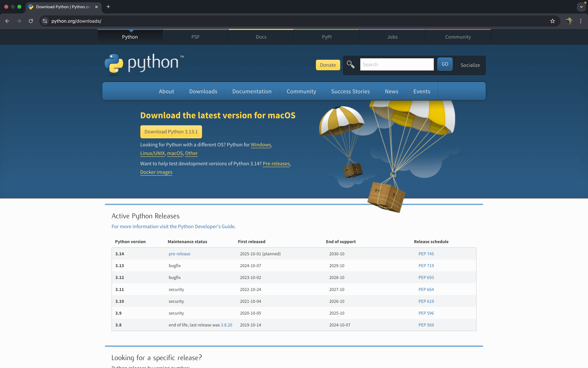588x368 pixels.
Task: Open the Socialize menu
Action: [x=470, y=65]
